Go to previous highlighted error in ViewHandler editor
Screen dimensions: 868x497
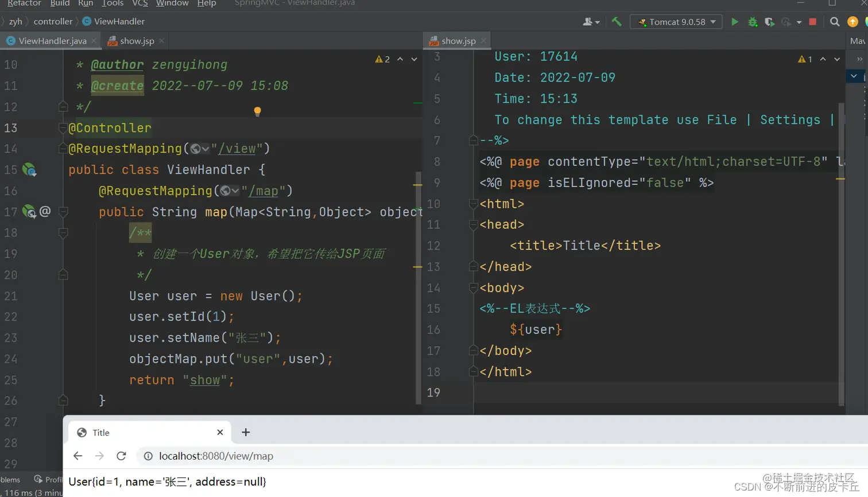[400, 59]
